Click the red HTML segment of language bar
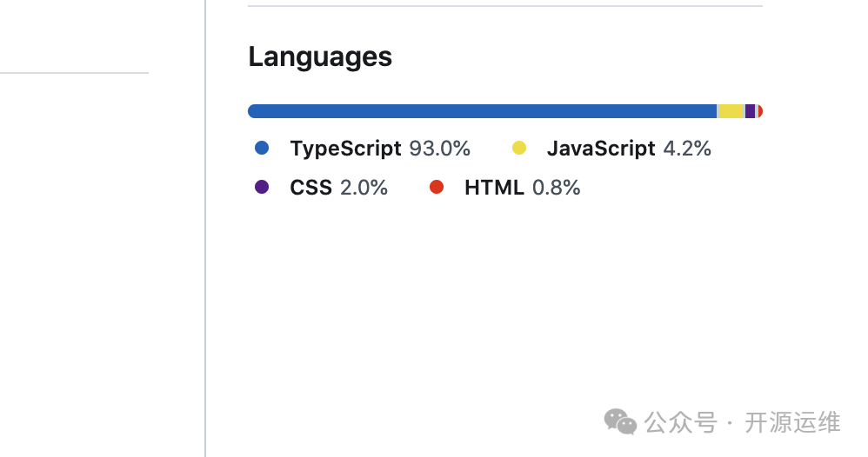This screenshot has width=868, height=457. pyautogui.click(x=759, y=111)
